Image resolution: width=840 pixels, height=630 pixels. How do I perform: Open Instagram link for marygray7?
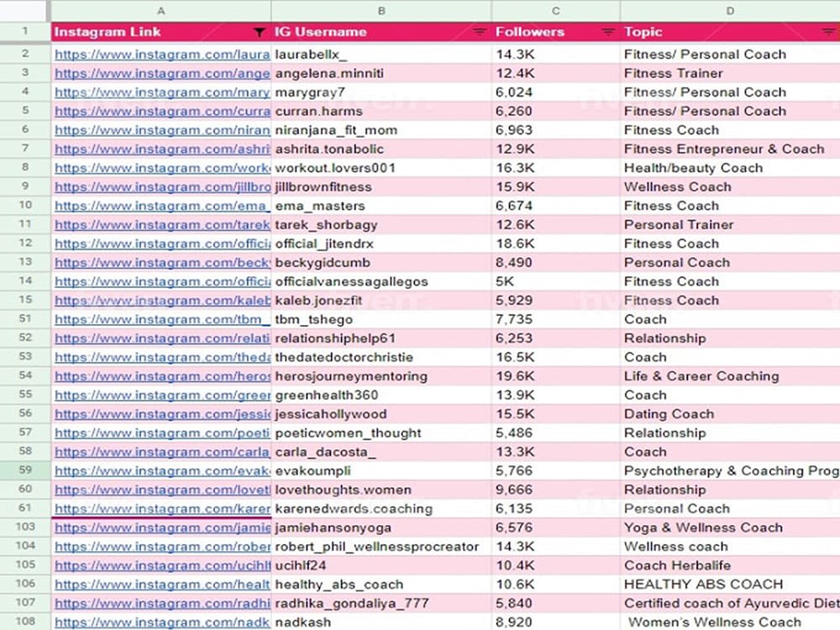click(162, 92)
